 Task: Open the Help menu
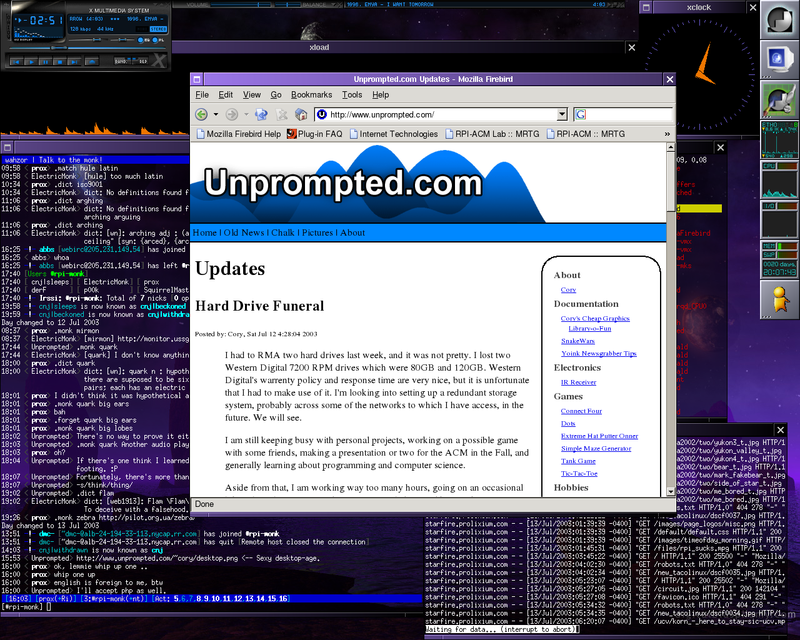pos(381,94)
